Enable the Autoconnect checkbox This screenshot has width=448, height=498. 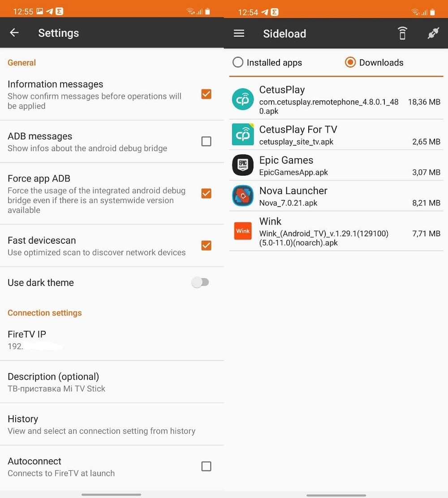[x=207, y=467]
